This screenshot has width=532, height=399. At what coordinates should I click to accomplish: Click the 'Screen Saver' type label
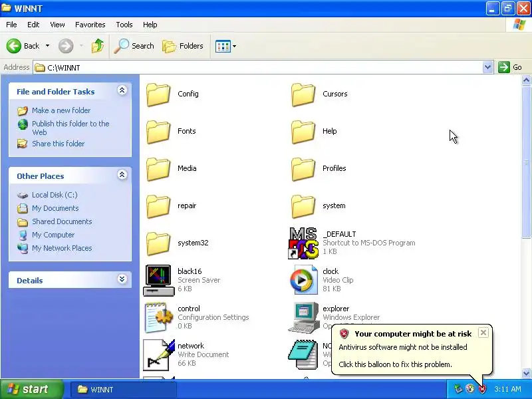pyautogui.click(x=199, y=280)
